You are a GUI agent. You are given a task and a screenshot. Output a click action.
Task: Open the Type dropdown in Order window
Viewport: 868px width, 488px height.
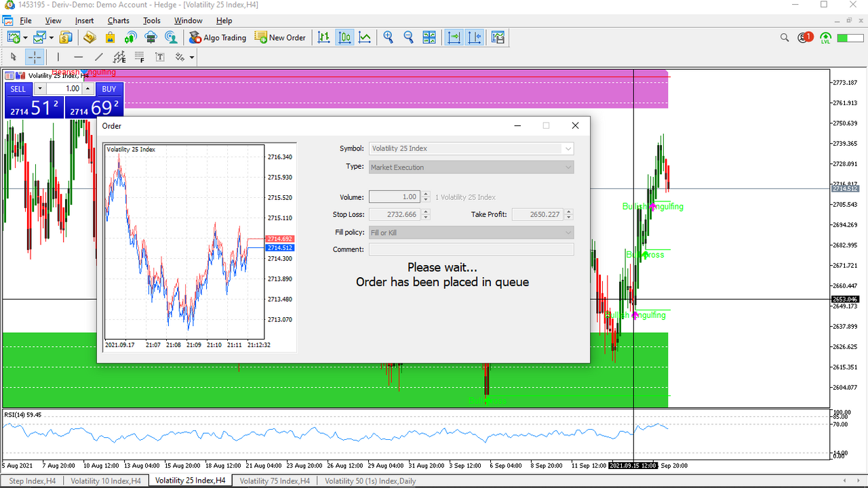(568, 167)
